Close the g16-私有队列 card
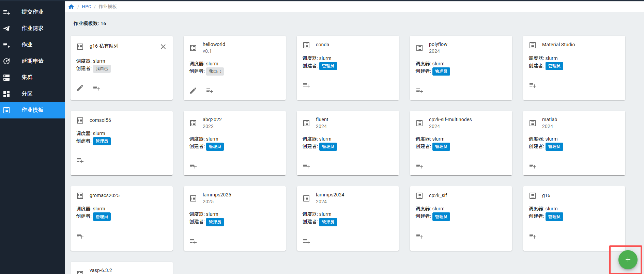 163,47
